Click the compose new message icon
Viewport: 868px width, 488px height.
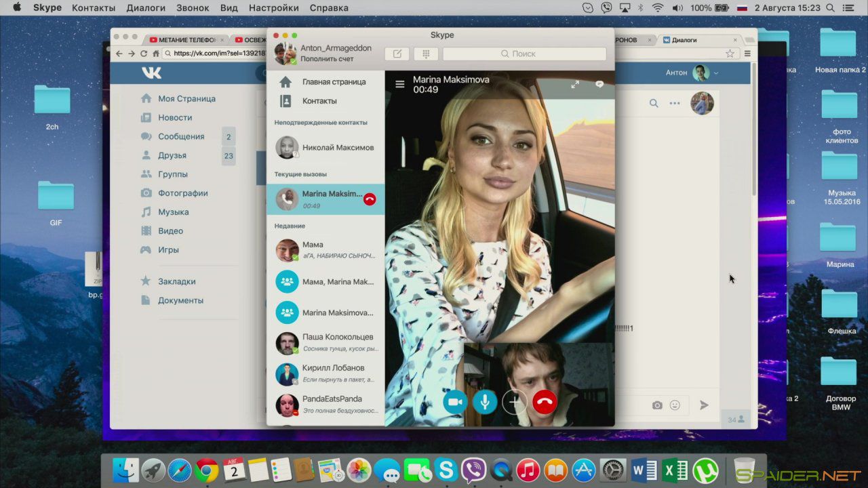[397, 54]
